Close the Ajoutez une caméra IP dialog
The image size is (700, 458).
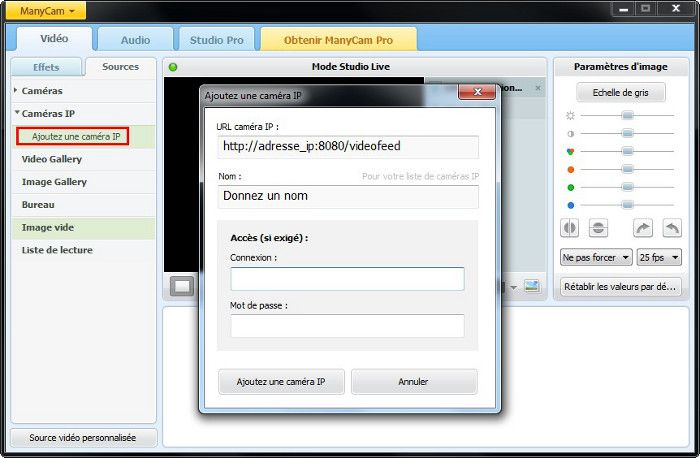point(477,93)
